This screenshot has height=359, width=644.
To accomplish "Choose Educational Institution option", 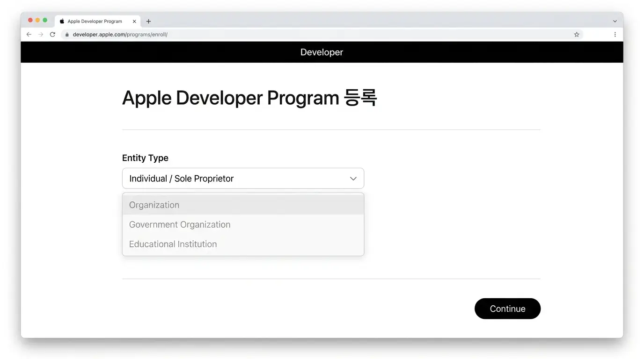I will (243, 244).
